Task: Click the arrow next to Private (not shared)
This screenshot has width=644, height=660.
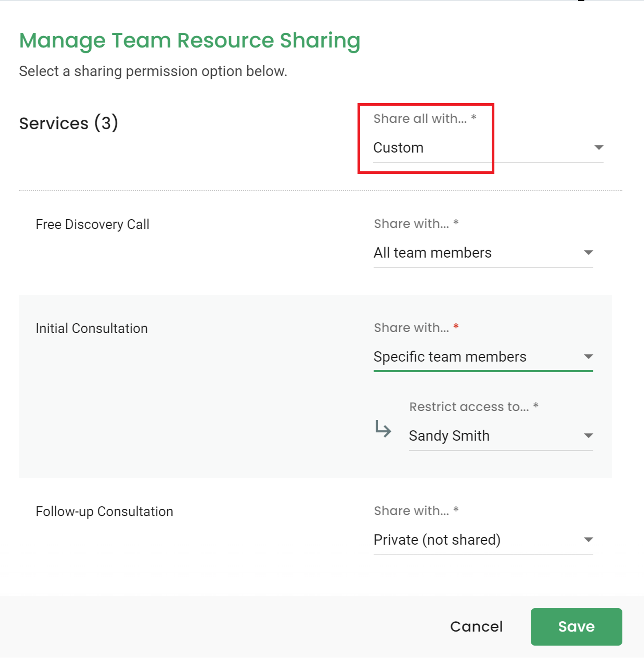Action: (588, 540)
